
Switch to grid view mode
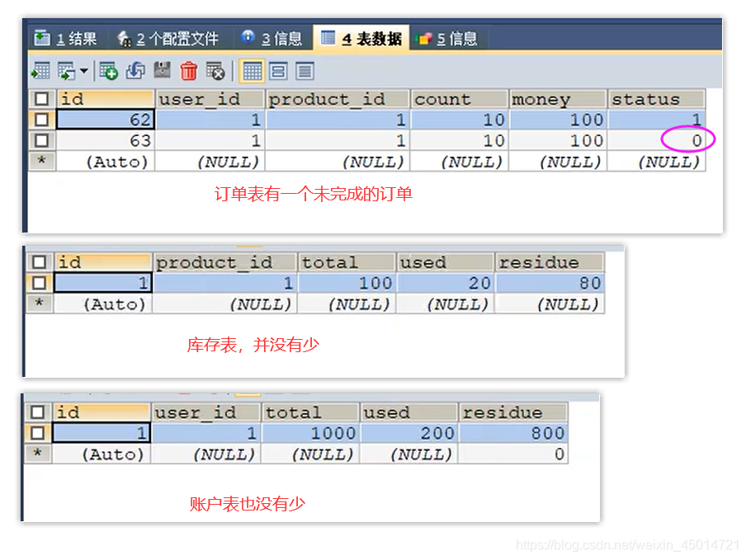coord(252,71)
